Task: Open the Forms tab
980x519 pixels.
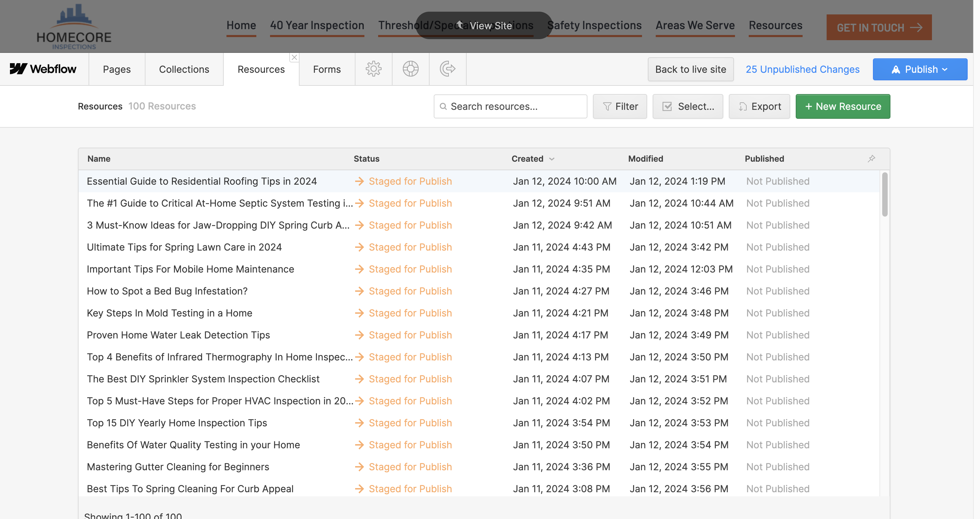Action: coord(326,69)
